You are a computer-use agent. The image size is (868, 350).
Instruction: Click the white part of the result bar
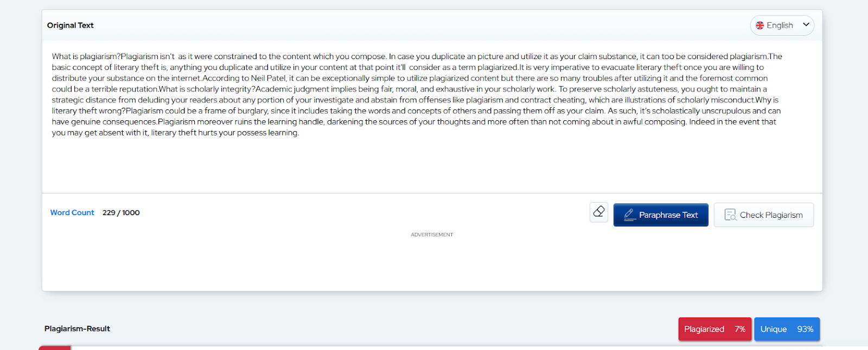click(x=434, y=347)
